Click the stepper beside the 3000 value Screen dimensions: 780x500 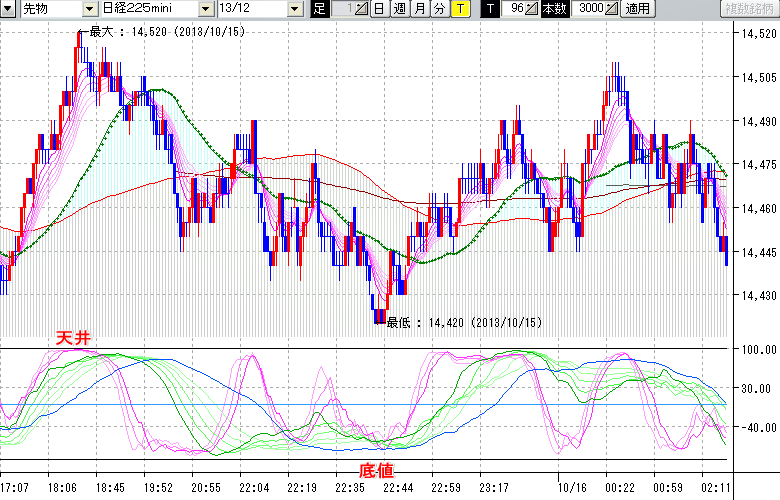(611, 9)
